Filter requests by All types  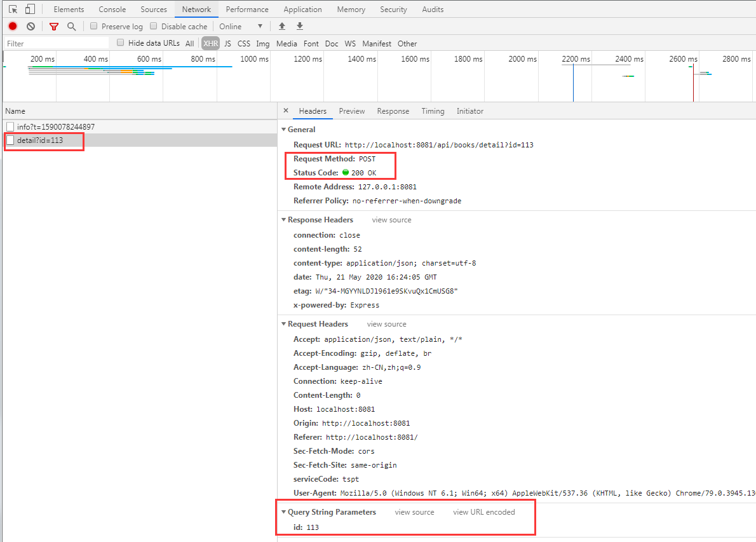tap(190, 43)
